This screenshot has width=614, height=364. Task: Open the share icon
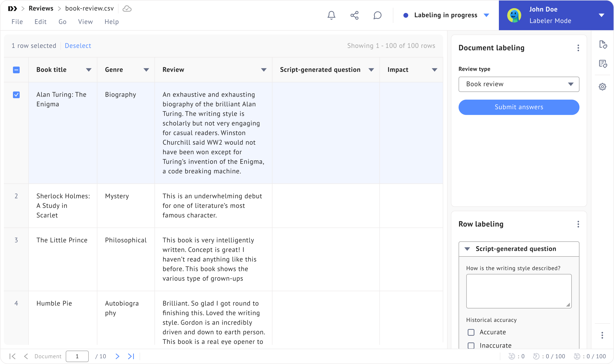click(x=354, y=15)
